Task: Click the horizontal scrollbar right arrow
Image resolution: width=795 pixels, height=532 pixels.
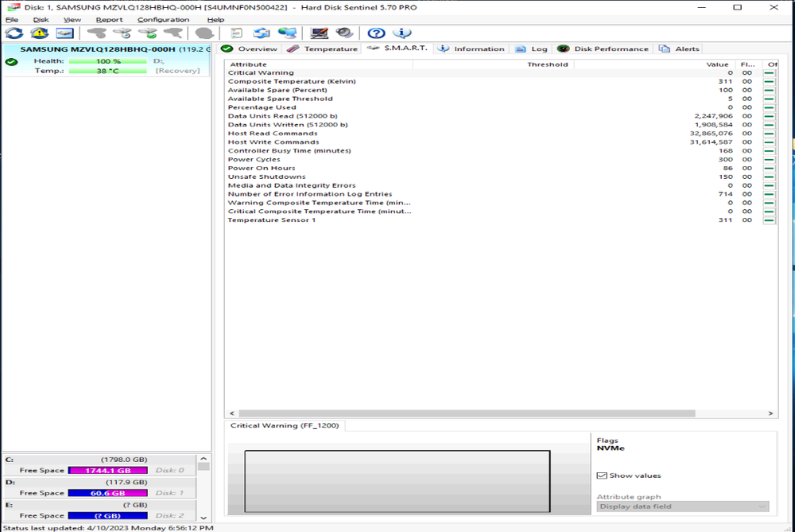Action: coord(773,414)
